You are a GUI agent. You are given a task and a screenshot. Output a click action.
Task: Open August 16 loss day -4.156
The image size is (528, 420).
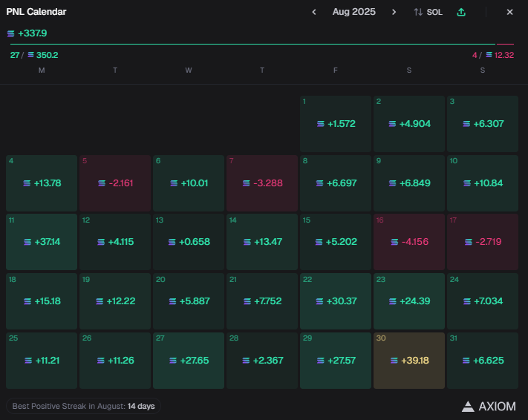(409, 242)
